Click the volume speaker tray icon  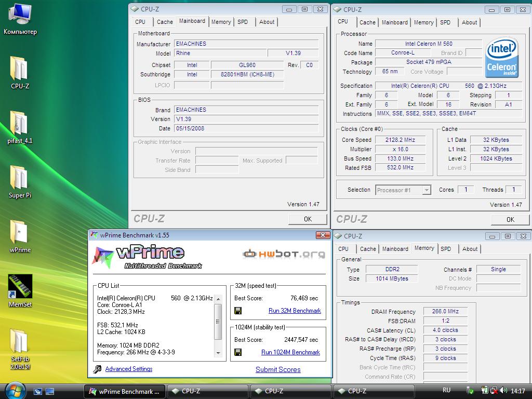point(504,391)
